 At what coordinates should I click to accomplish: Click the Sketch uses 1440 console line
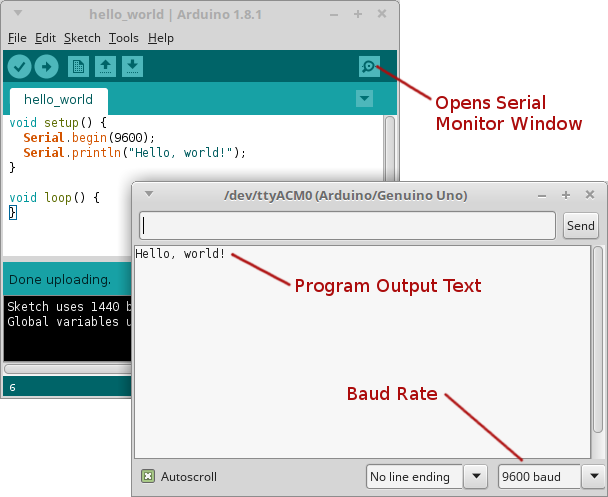69,307
